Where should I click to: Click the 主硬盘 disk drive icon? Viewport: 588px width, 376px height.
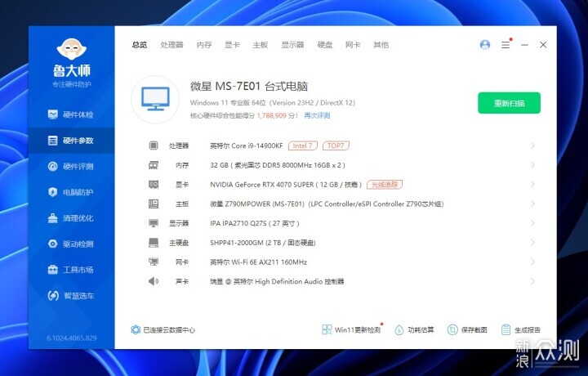(x=154, y=243)
